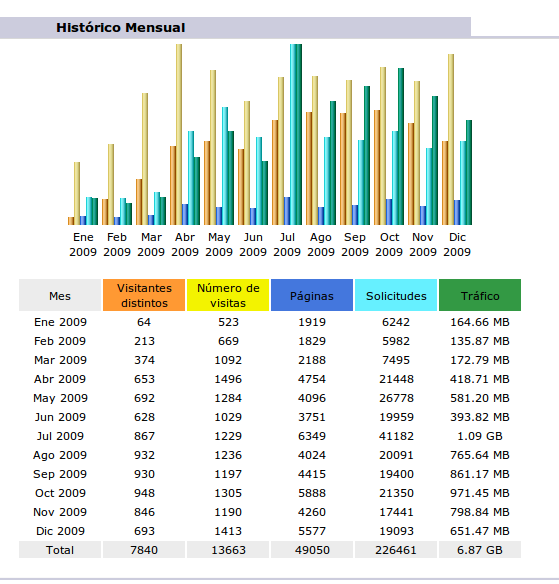
Task: Select the cyan Solicitudes column header
Action: (396, 295)
